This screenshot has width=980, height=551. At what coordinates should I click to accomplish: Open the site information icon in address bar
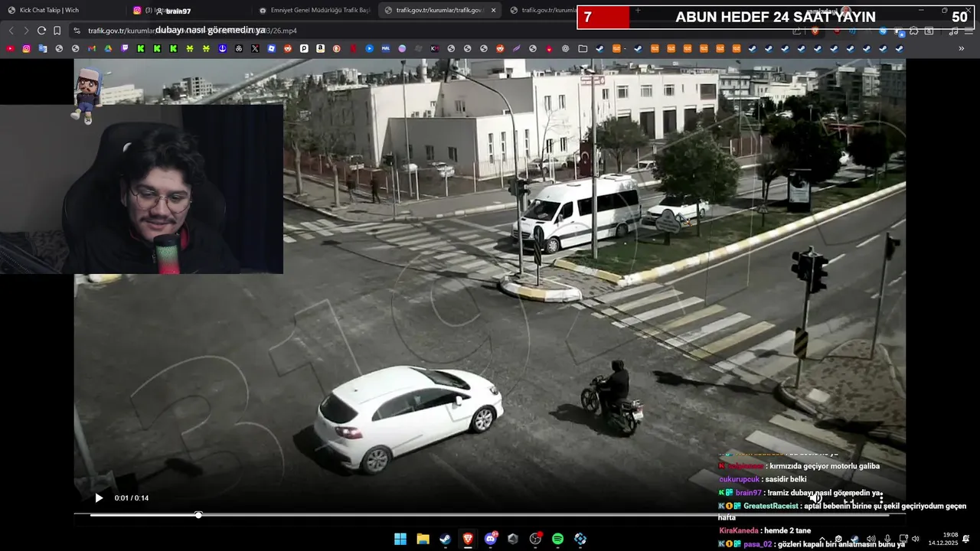[x=77, y=31]
